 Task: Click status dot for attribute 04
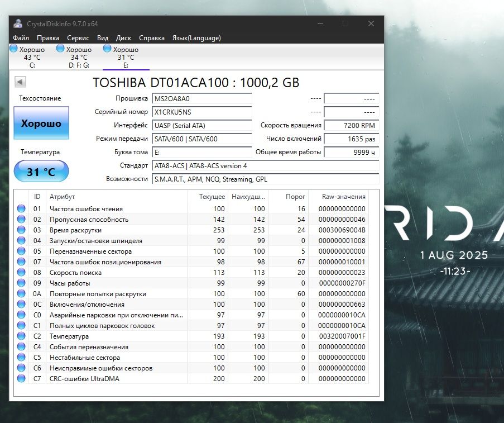[x=21, y=240]
